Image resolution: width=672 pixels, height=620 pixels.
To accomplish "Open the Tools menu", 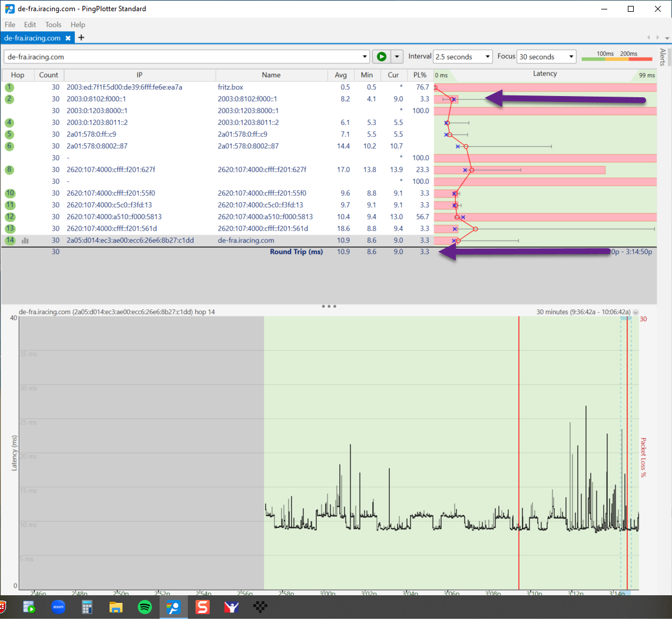I will (53, 24).
